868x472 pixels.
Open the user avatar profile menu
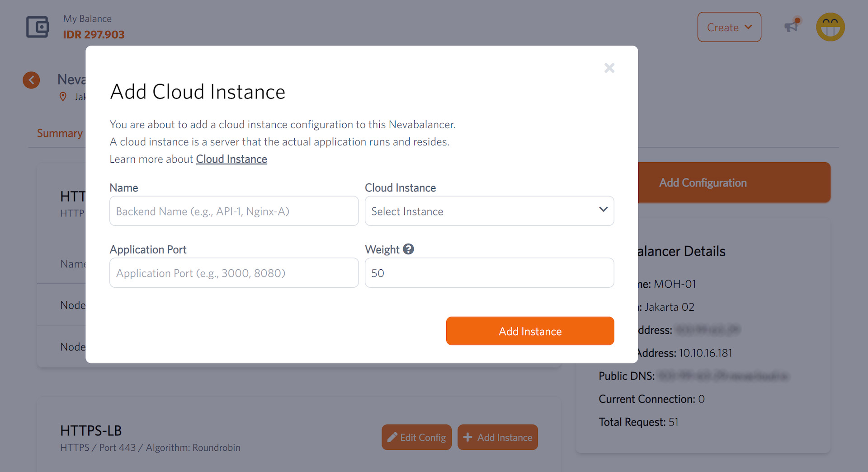click(830, 27)
